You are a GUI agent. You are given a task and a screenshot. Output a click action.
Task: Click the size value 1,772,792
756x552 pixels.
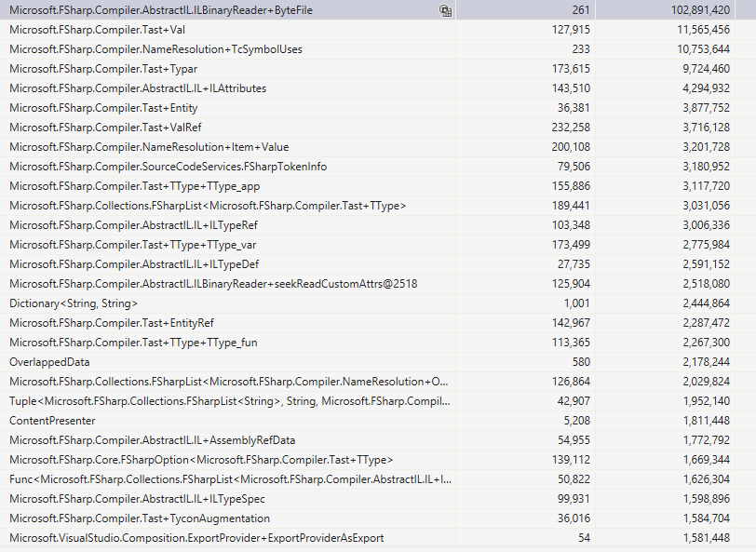[707, 440]
